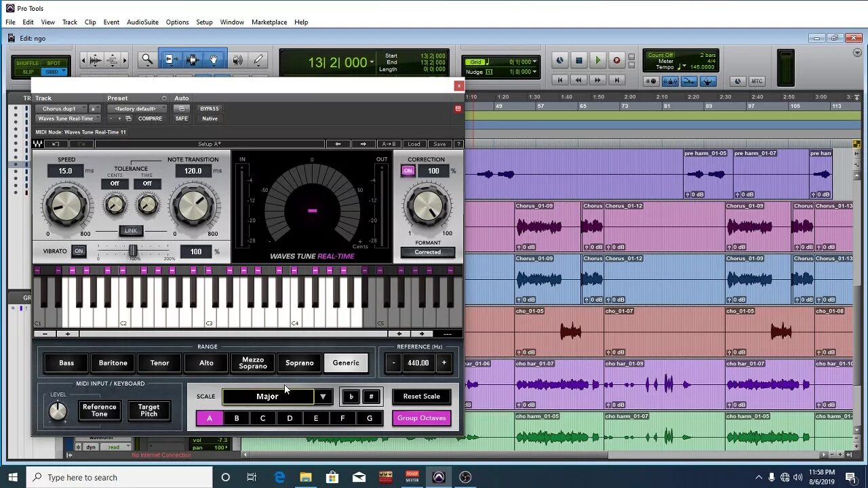Screen dimensions: 868x488
Task: Click the COMPARE button
Action: point(150,119)
